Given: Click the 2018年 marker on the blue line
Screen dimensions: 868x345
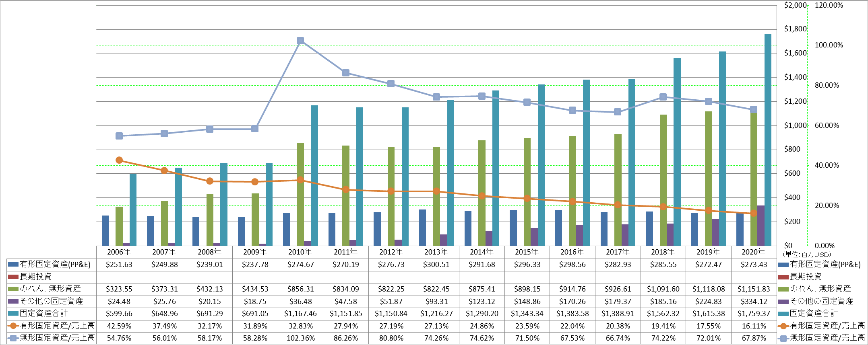Looking at the screenshot, I should tap(663, 97).
